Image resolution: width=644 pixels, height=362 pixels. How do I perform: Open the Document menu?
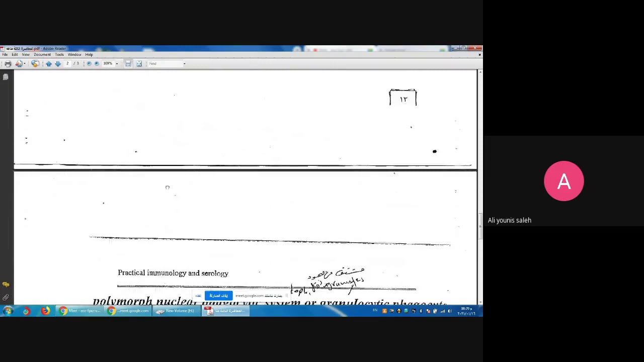point(42,54)
